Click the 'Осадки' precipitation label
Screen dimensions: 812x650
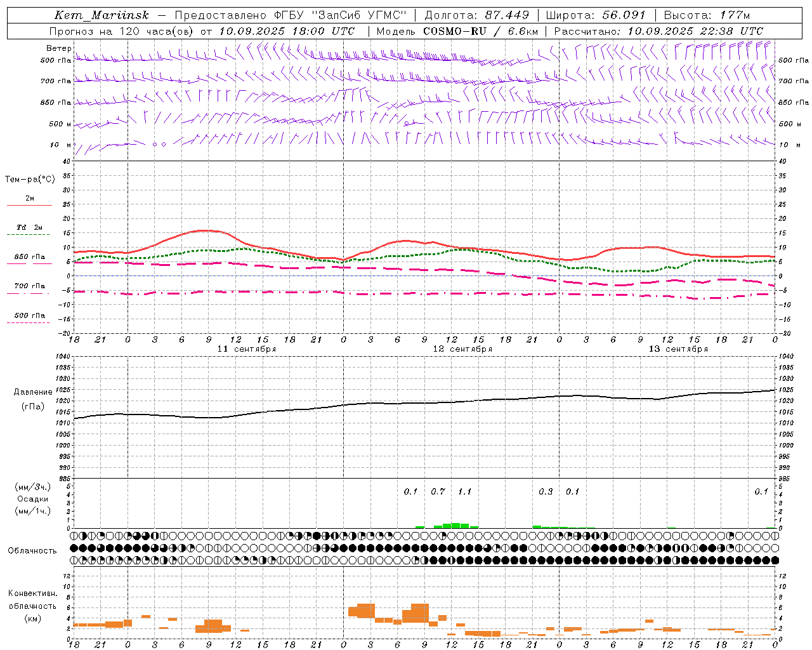(x=33, y=499)
